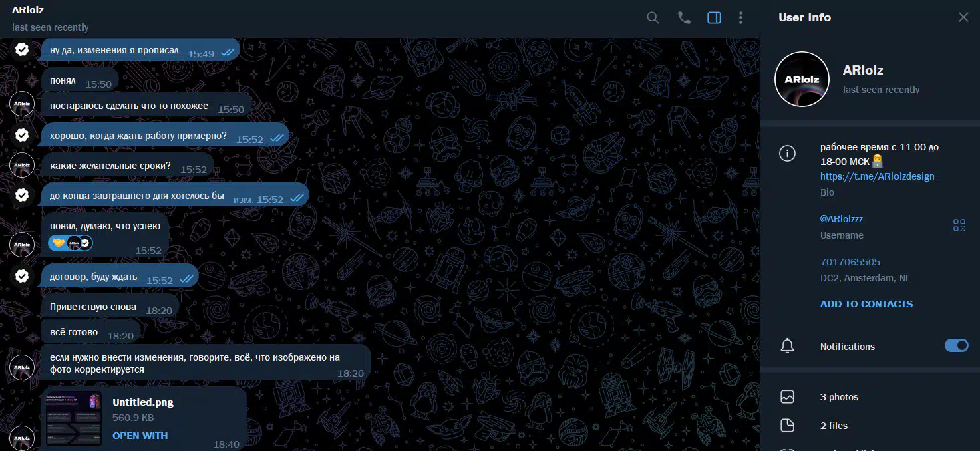Click the handshake reaction on the message
980x451 pixels.
tap(59, 243)
